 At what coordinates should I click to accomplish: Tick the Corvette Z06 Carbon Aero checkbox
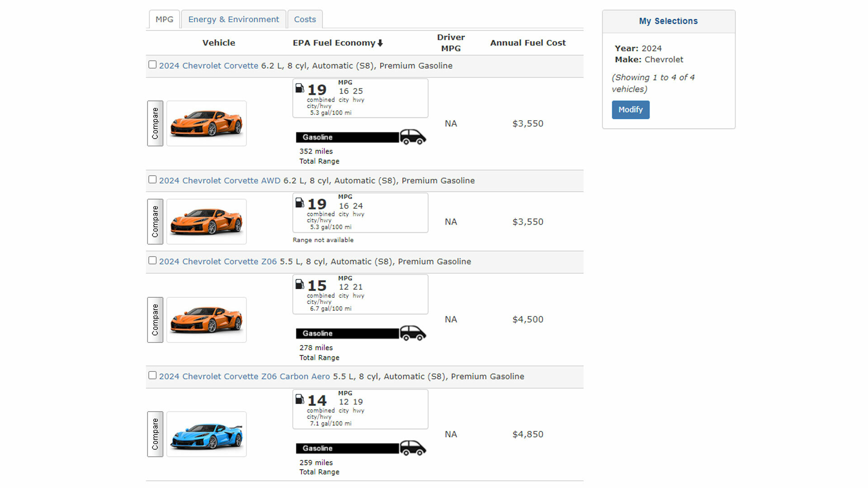point(152,375)
